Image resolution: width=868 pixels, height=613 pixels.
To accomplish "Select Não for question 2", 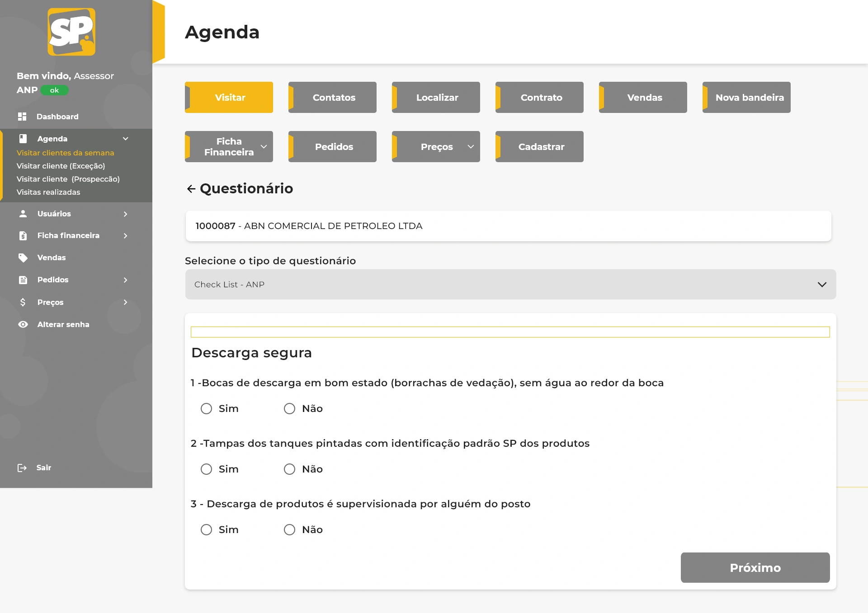I will pyautogui.click(x=289, y=469).
